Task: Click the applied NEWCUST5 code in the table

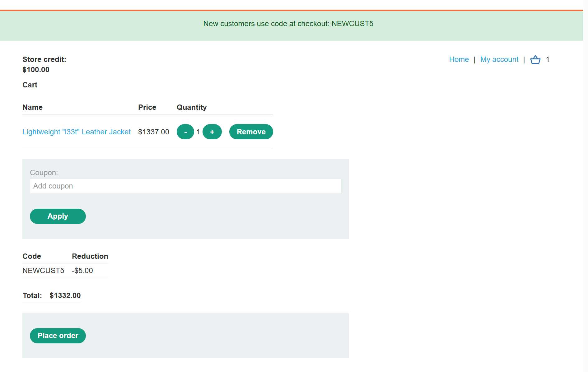Action: [43, 271]
